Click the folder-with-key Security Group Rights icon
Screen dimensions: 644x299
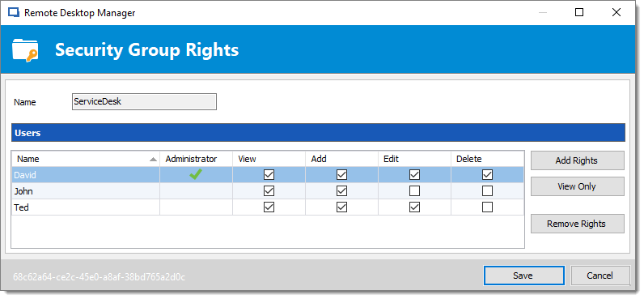point(25,50)
